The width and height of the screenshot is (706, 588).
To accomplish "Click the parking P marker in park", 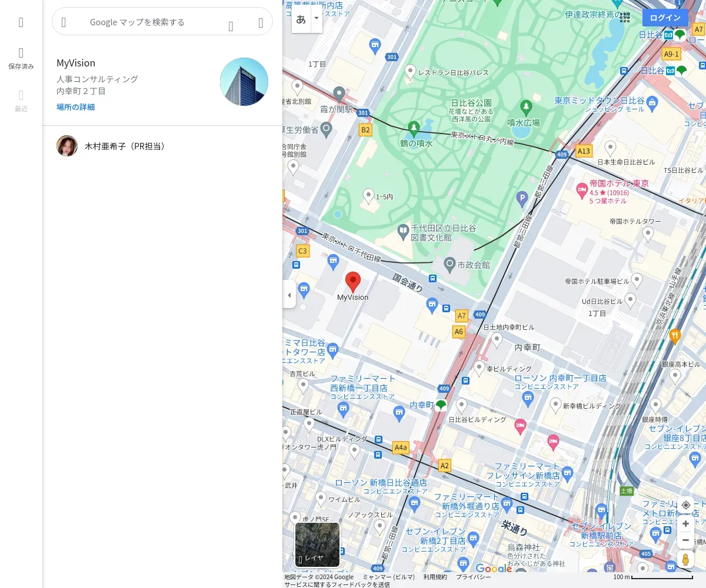I will coord(522,200).
